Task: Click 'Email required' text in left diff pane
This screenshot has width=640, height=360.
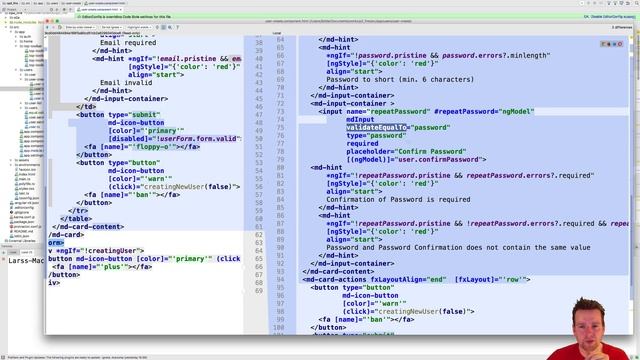Action: (128, 42)
